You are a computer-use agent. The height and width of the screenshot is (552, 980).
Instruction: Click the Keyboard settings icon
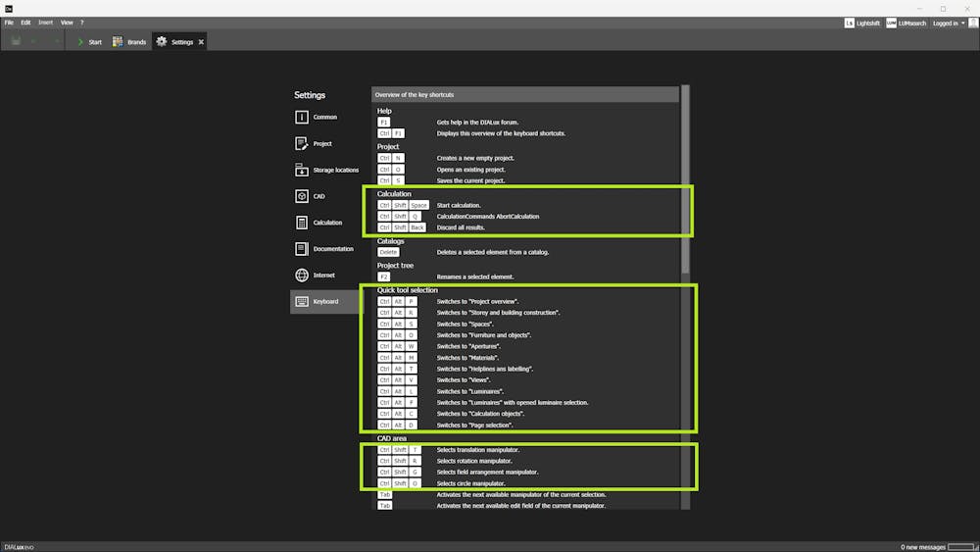click(301, 301)
